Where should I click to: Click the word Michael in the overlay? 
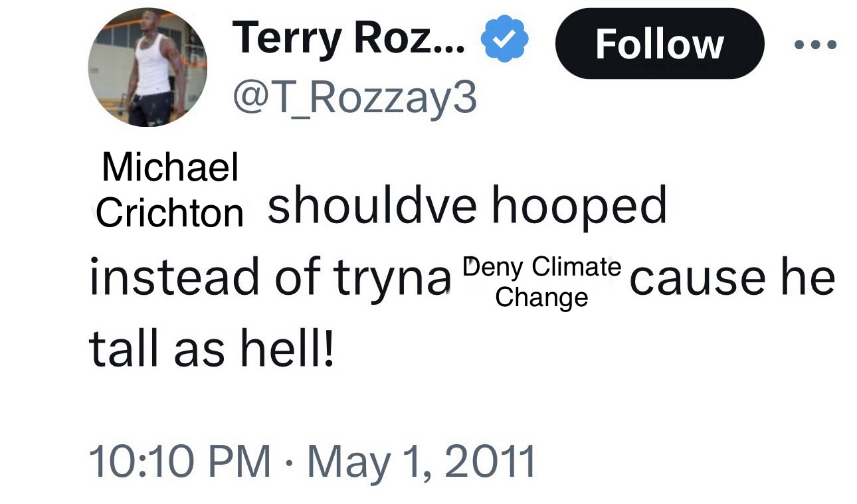click(x=170, y=167)
